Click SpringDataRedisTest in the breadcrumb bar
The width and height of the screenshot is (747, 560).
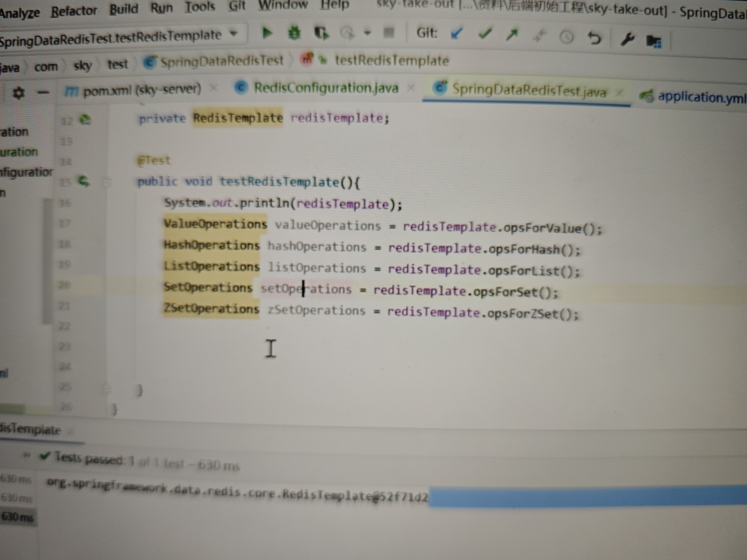coord(221,61)
